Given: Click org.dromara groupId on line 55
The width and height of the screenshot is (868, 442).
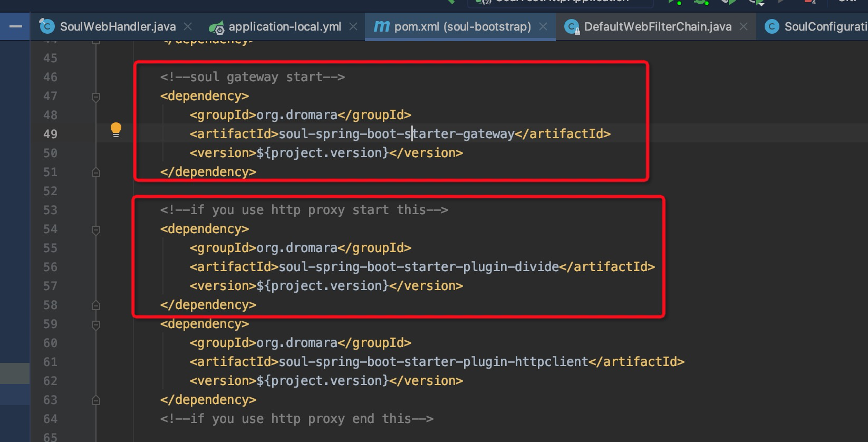Looking at the screenshot, I should pos(297,248).
